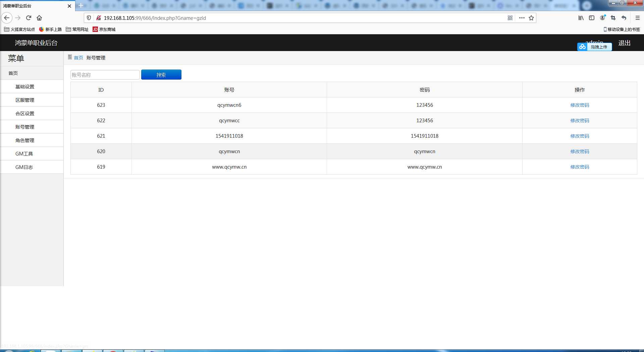Click the connection not secure lock icon
This screenshot has width=644, height=352.
99,18
